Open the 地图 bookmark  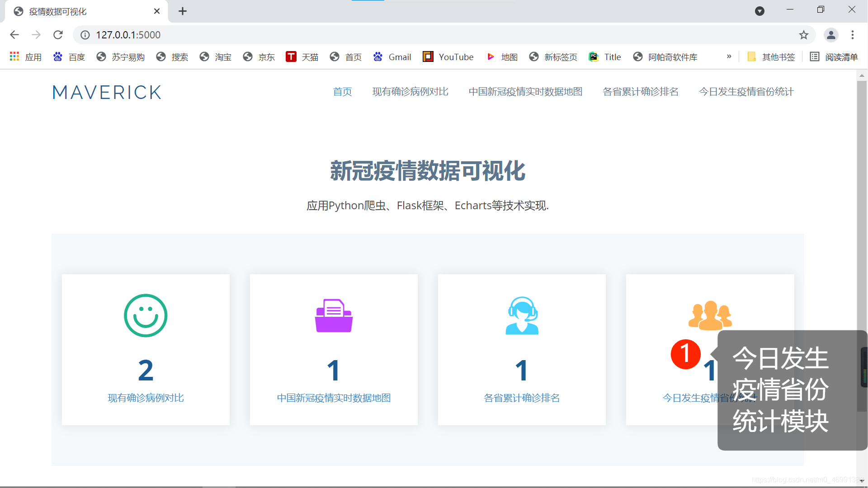click(x=502, y=57)
